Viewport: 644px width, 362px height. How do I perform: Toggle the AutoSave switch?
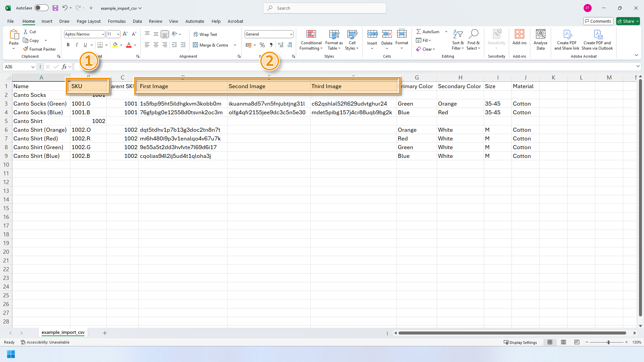pos(42,8)
